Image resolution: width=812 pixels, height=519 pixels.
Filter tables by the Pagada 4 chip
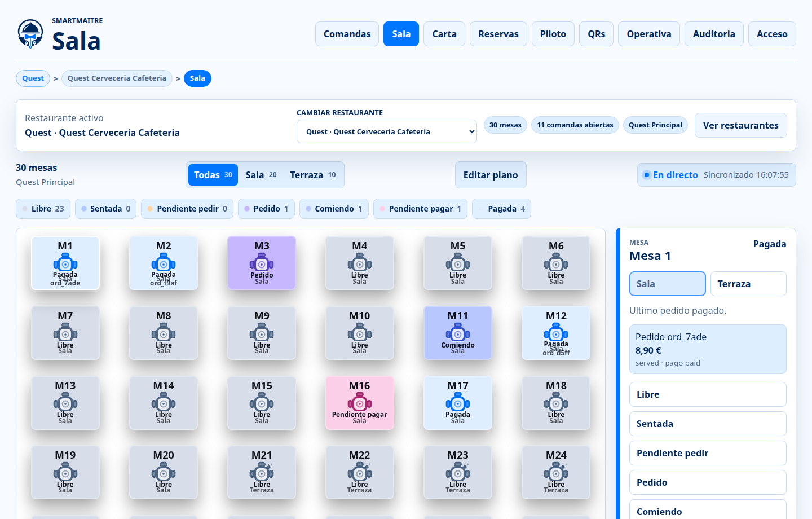[x=501, y=209]
